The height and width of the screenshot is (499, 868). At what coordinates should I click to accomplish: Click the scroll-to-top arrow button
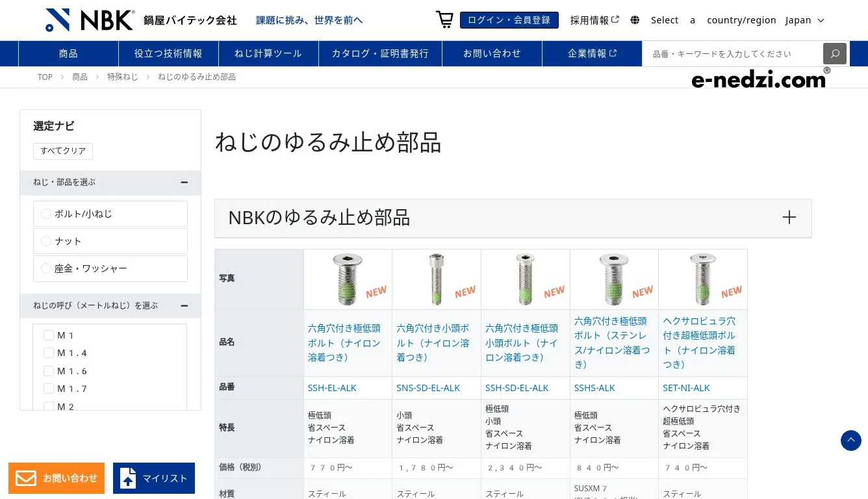tap(851, 441)
